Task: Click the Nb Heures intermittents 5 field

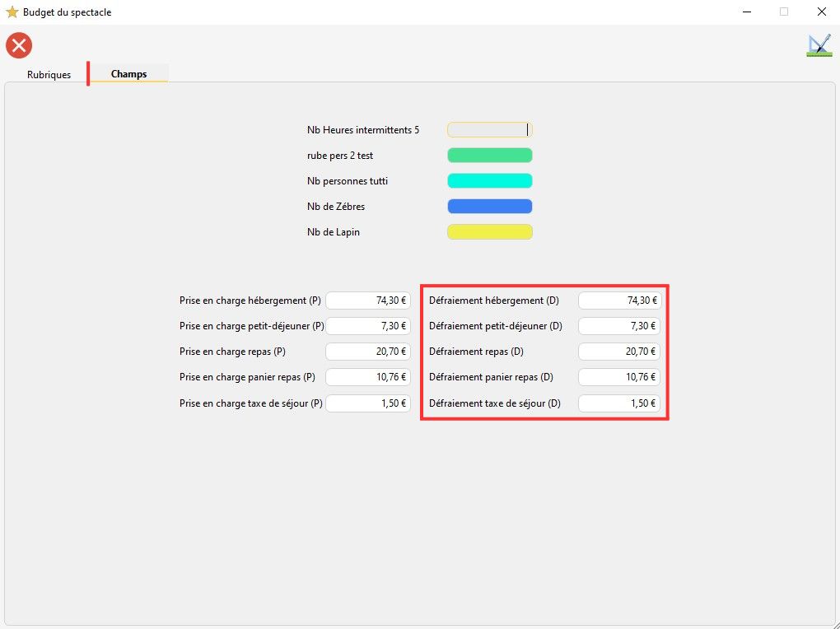Action: [489, 130]
